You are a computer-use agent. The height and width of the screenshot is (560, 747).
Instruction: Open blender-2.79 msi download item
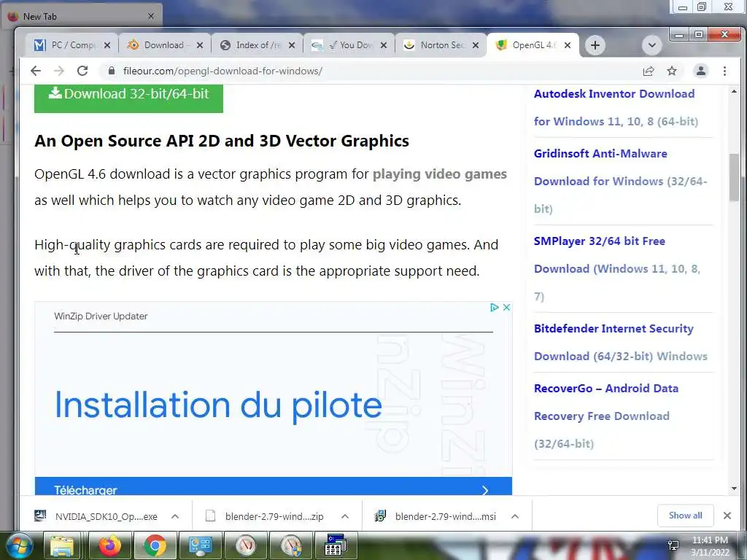436,516
